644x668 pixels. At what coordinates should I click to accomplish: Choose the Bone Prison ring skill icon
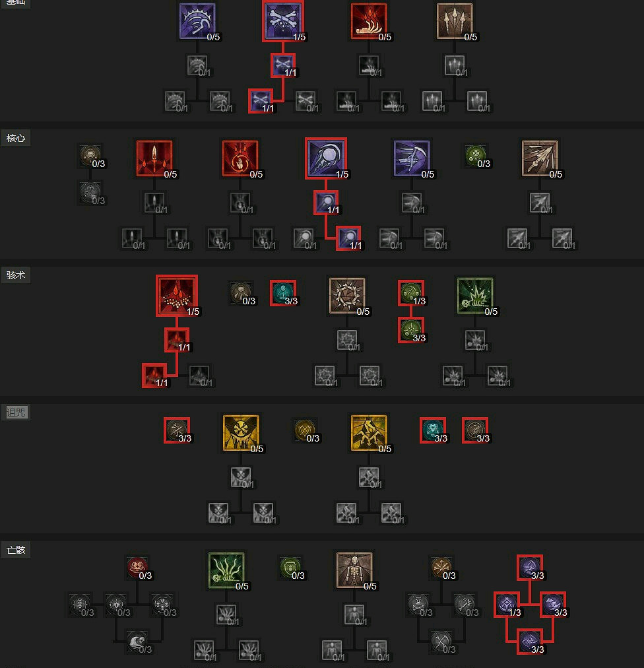[347, 295]
